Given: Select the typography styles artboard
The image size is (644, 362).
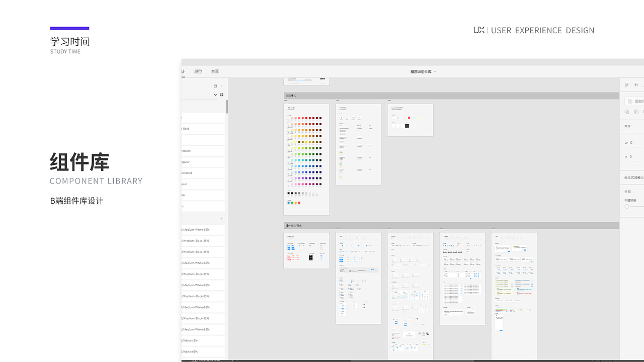Looking at the screenshot, I should point(358,144).
